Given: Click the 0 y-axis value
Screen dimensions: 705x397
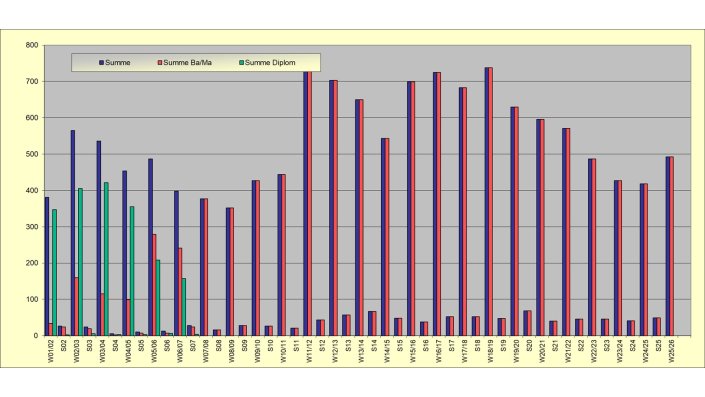Looking at the screenshot, I should [x=36, y=336].
